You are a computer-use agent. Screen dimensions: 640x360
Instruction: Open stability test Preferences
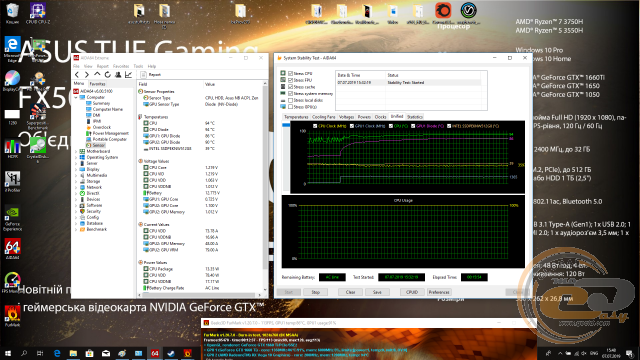(439, 292)
